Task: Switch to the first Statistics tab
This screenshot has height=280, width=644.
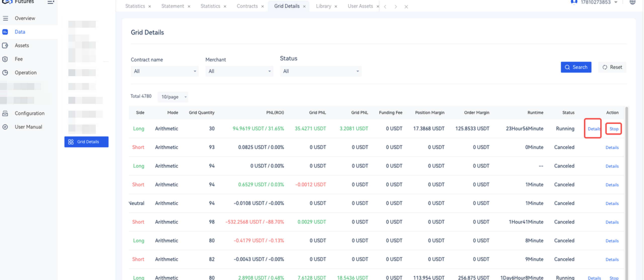Action: coord(135,6)
